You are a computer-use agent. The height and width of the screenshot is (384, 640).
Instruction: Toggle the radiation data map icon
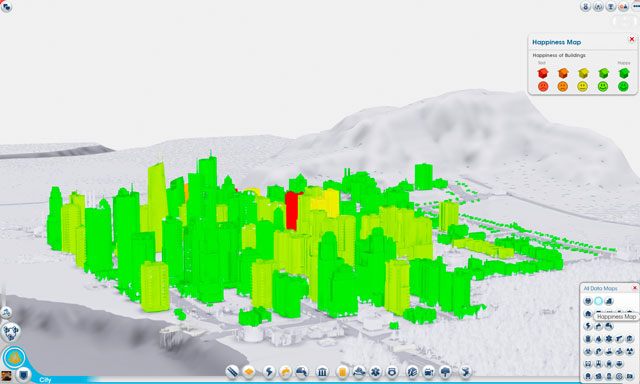630,351
